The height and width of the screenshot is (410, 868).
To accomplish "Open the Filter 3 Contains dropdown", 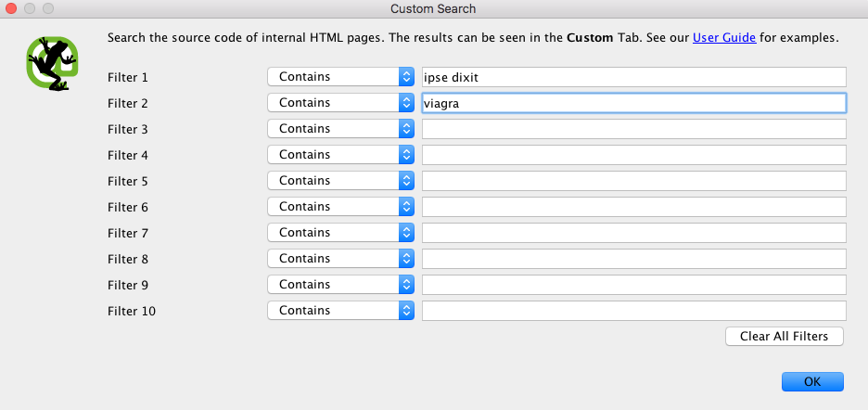I will (340, 129).
